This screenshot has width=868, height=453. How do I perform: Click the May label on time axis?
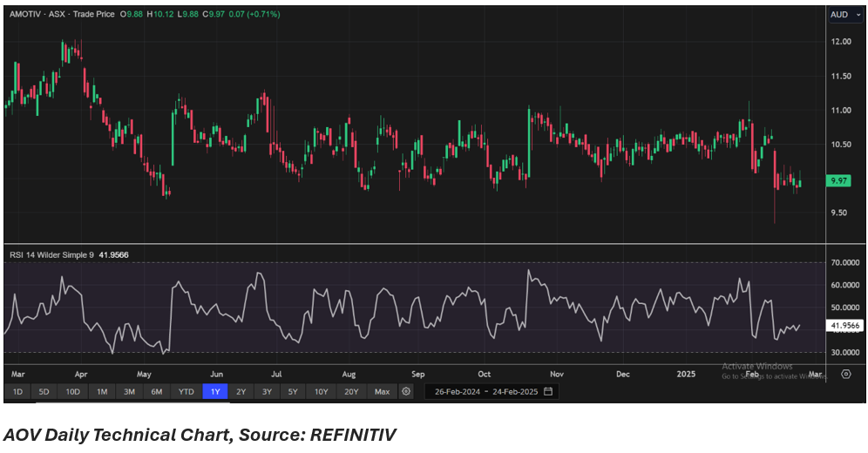(x=144, y=375)
